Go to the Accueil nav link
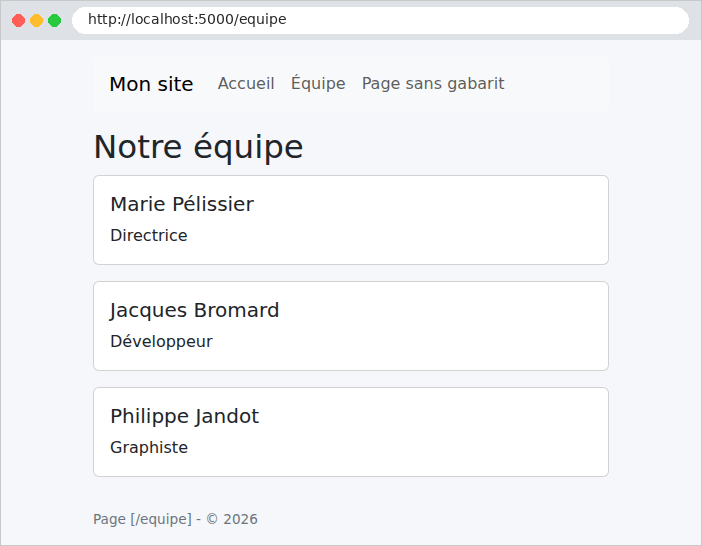 [246, 84]
